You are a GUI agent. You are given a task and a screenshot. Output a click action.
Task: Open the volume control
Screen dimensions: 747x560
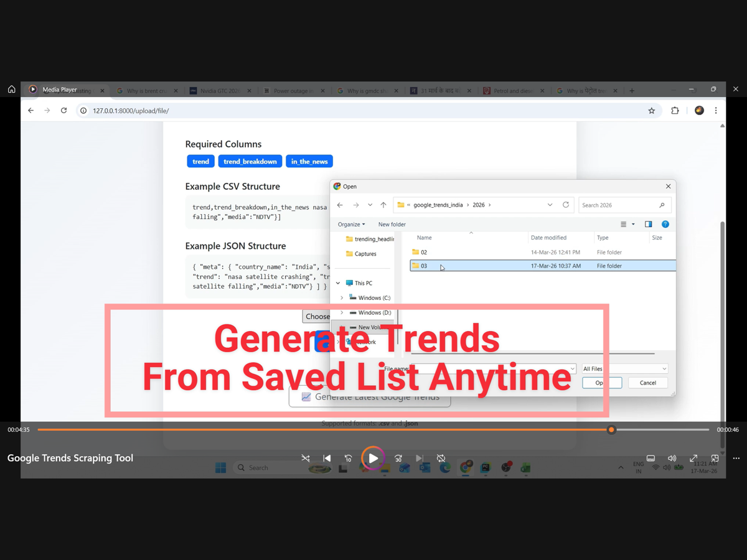click(672, 459)
